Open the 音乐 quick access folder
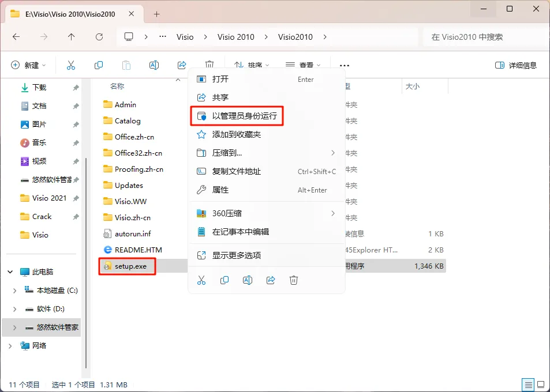Viewport: 550px width, 392px height. pyautogui.click(x=39, y=142)
